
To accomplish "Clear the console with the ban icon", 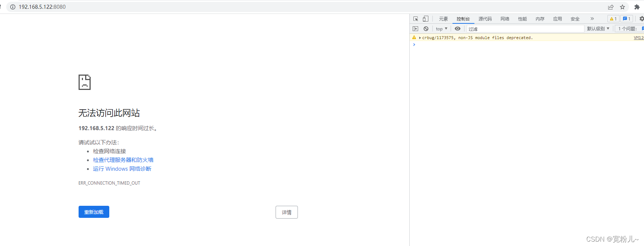I will pyautogui.click(x=426, y=29).
